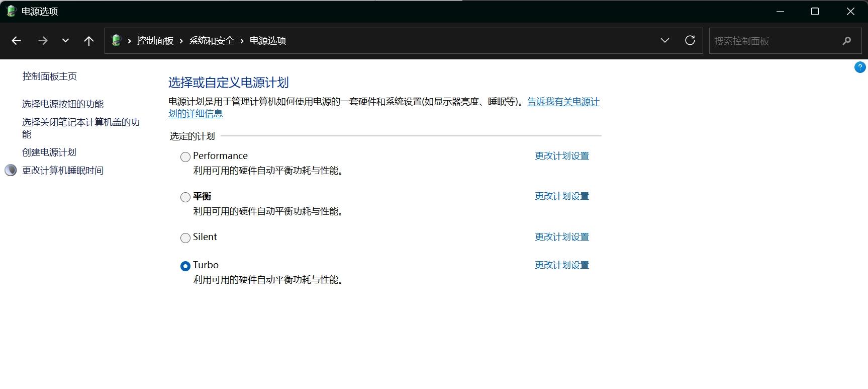
Task: Select the Silent power plan
Action: tap(185, 238)
